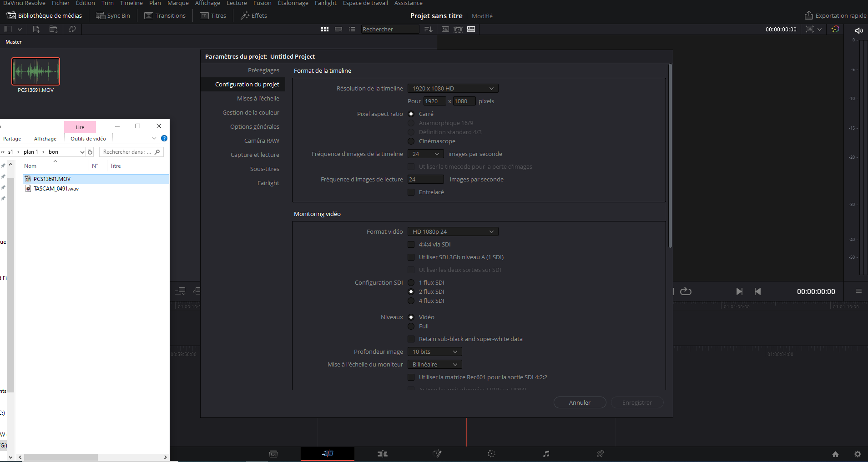Select 1 flux SDI option
The image size is (868, 462).
pos(411,283)
